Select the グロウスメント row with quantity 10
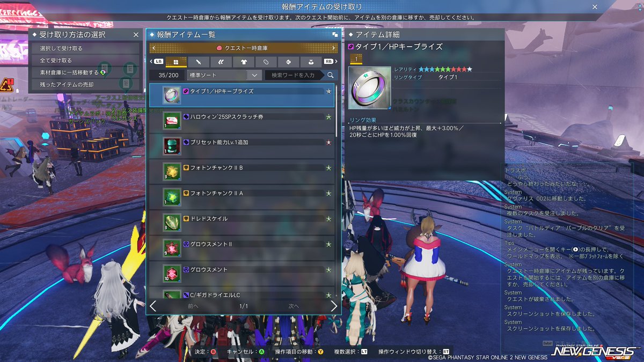Screen dimensions: 644x362 (241, 274)
